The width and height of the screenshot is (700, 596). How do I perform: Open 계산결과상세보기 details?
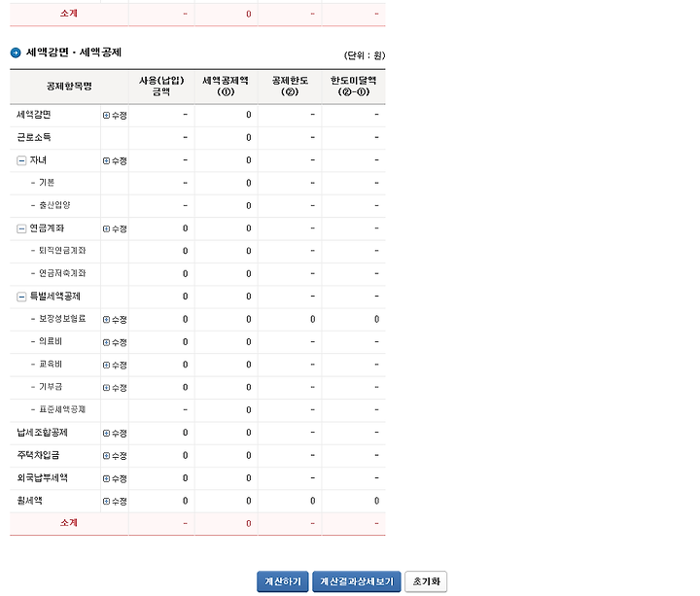coord(357,581)
